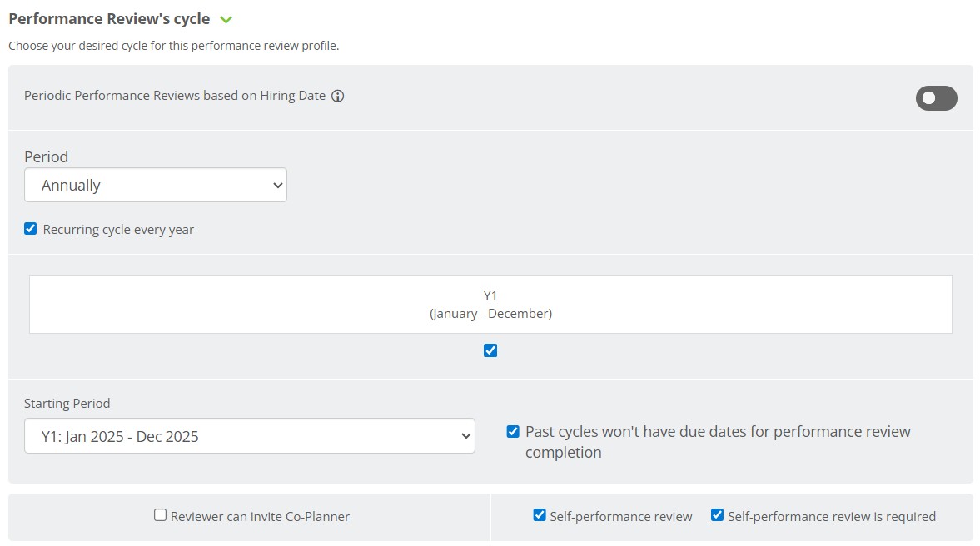Click the 'Recurring cycle every year' label text
This screenshot has width=980, height=546.
point(118,230)
